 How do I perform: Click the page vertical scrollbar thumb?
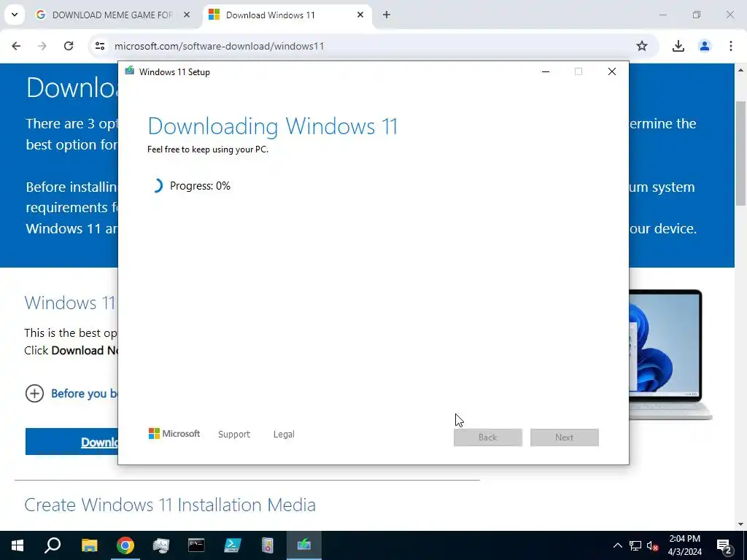point(741,153)
